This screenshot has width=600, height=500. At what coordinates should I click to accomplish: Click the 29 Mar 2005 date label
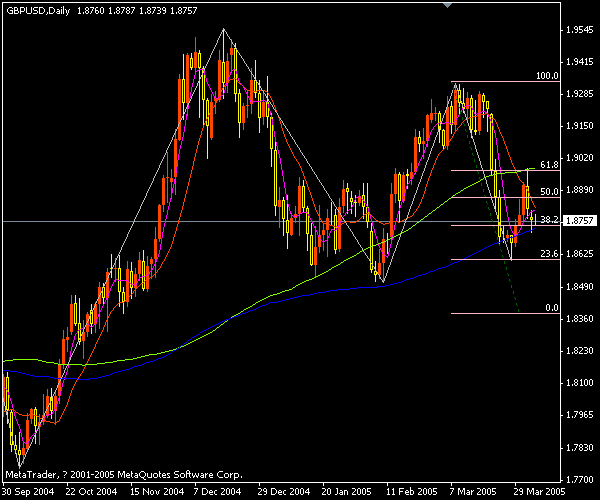click(539, 492)
